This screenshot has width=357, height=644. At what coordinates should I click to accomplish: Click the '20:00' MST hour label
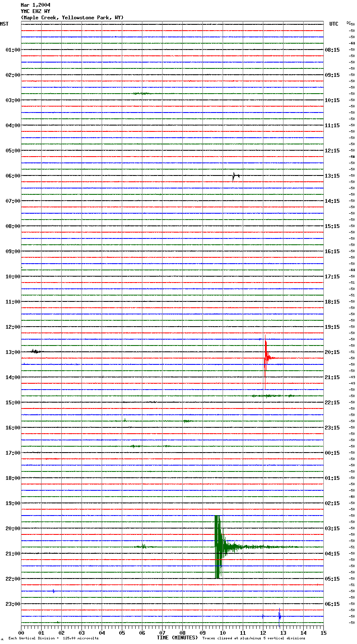(13, 529)
